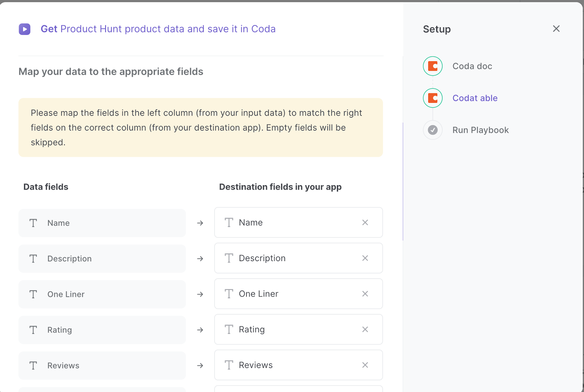Clear the Name destination field
Viewport: 584px width, 392px height.
[x=365, y=222]
